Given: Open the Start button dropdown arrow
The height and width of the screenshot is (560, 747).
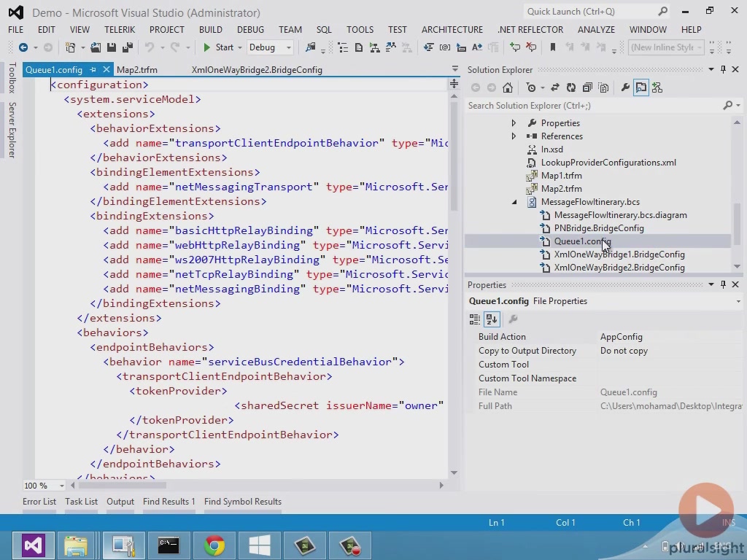Looking at the screenshot, I should point(239,47).
